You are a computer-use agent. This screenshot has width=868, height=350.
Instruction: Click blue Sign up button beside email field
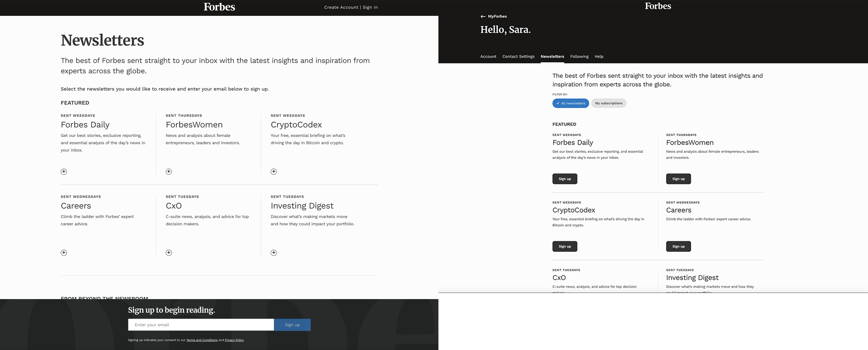[x=292, y=325]
